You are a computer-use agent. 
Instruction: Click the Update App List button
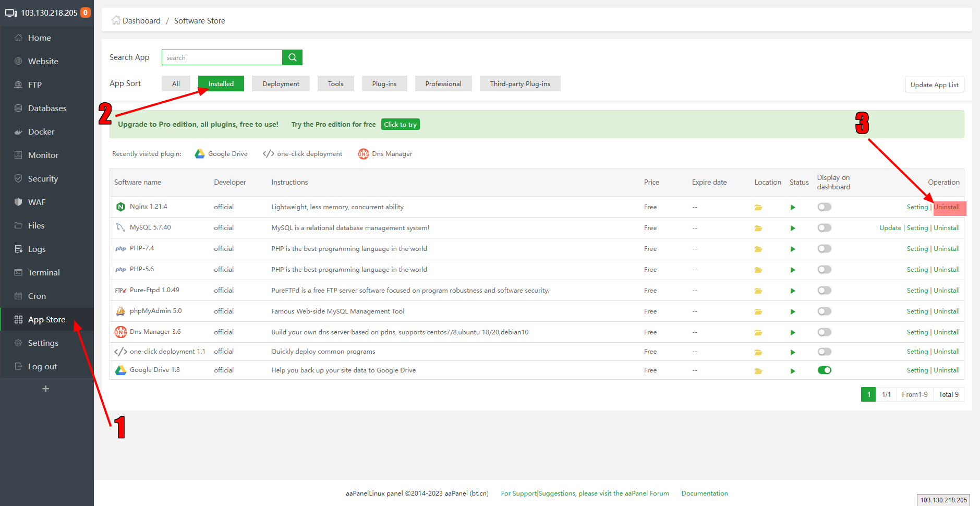(x=934, y=85)
